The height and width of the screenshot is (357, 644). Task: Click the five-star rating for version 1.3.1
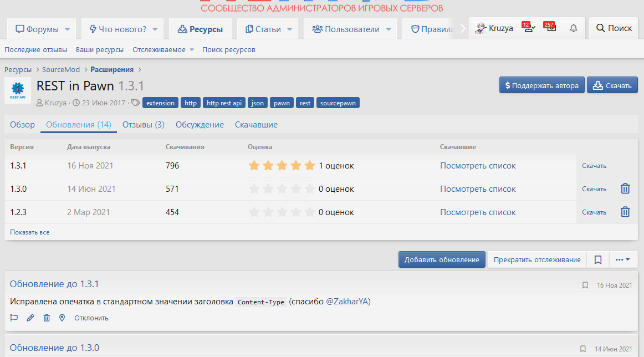pos(282,165)
